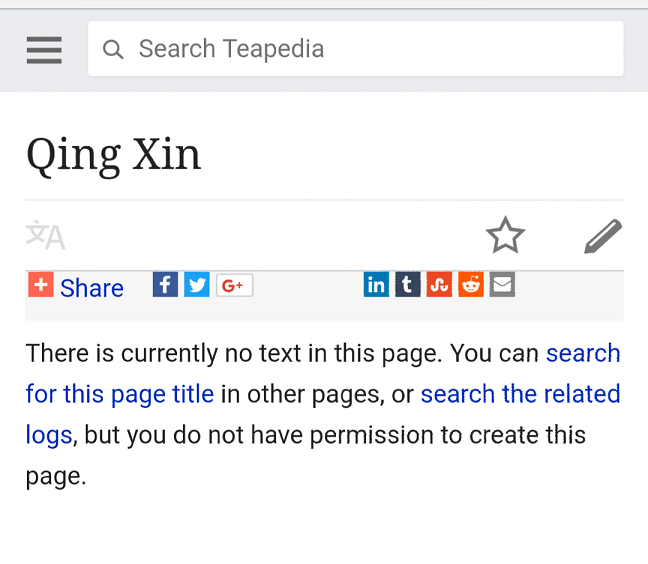Expand sharing options with red plus
The image size is (648, 564).
(x=41, y=285)
